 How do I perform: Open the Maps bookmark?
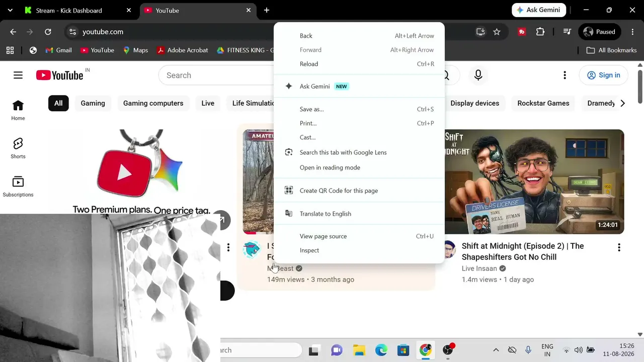tap(135, 50)
